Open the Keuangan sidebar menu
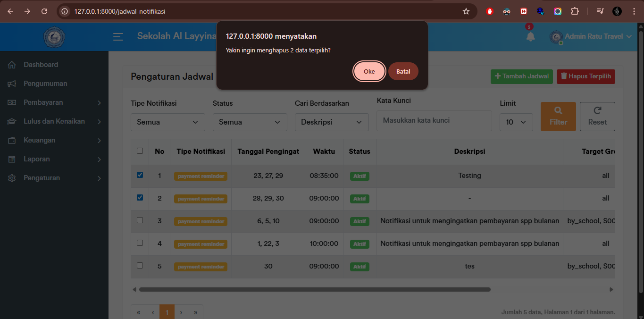 pyautogui.click(x=12, y=140)
